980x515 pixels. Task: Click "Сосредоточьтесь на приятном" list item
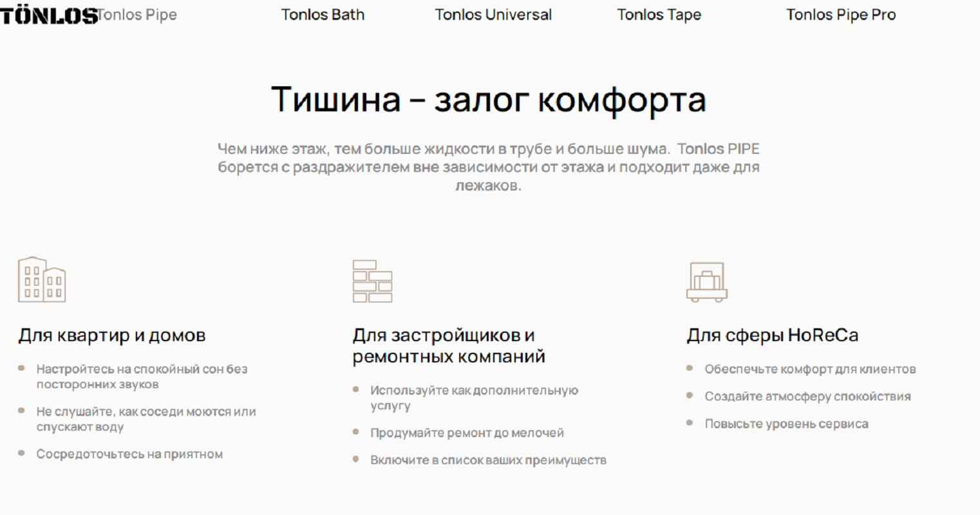(129, 454)
